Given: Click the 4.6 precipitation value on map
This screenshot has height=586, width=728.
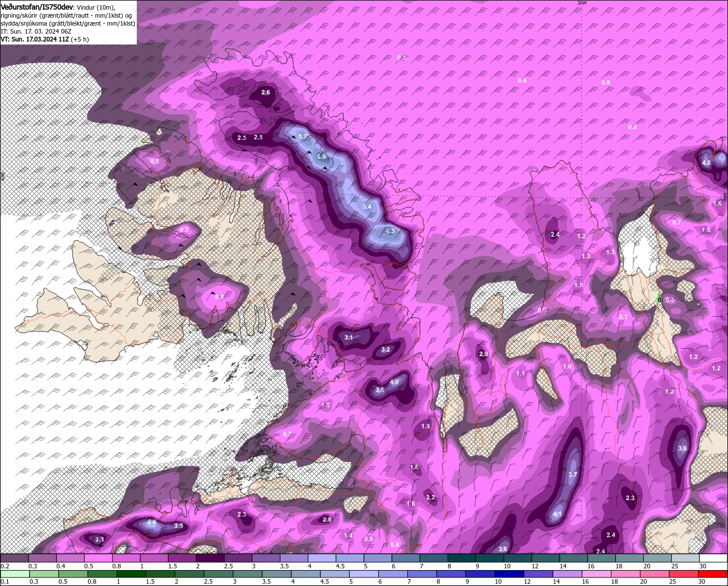Looking at the screenshot, I should pos(151,522).
